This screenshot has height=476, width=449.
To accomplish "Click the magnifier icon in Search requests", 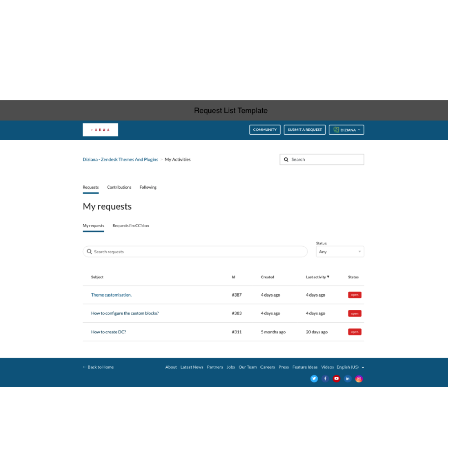I will point(89,252).
